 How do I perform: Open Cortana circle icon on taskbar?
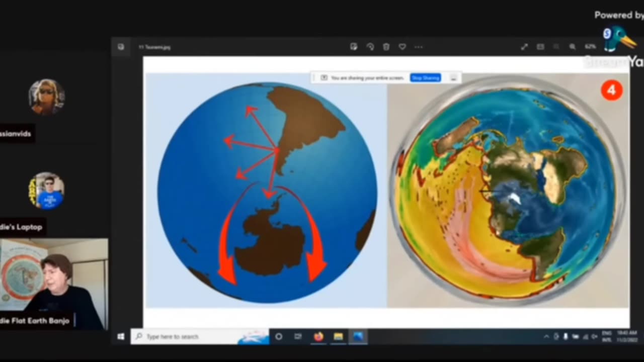point(279,336)
